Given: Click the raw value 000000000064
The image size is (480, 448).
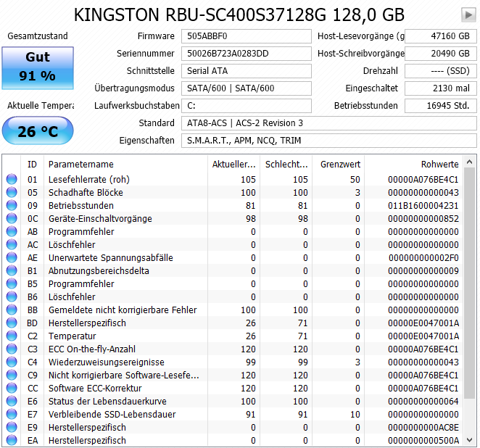Looking at the screenshot, I should coord(423,402).
